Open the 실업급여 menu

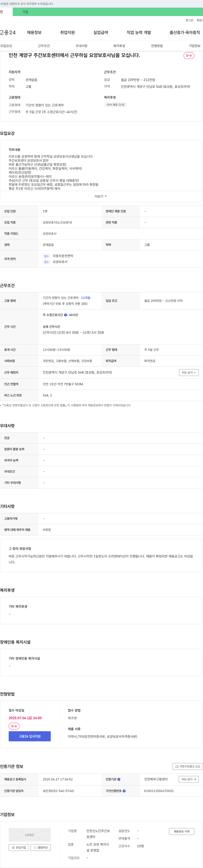click(x=101, y=32)
